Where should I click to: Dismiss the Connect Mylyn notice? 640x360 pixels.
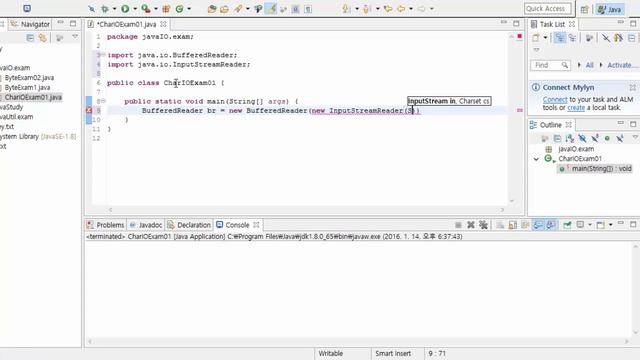coord(632,87)
